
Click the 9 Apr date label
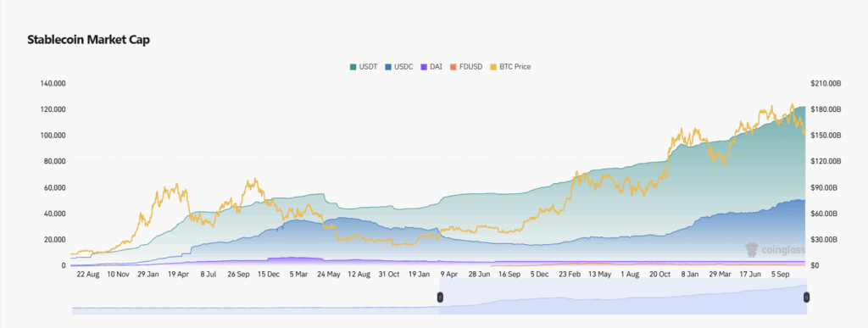(x=449, y=275)
